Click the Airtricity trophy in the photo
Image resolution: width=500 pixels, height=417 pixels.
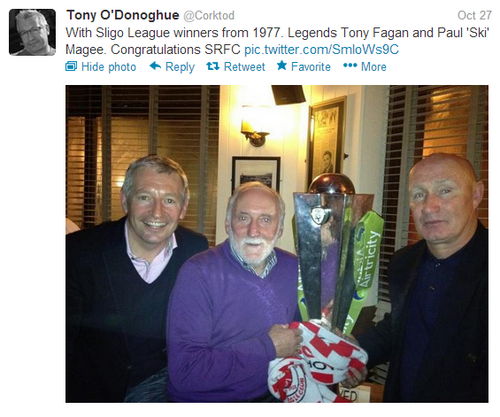pos(337,253)
